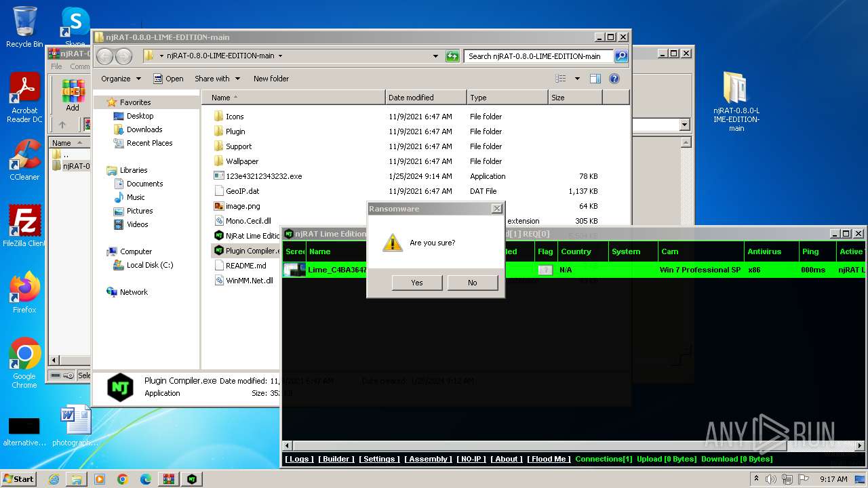Click the client screen thumbnail in njRAT
This screenshot has height=488, width=868.
point(295,270)
